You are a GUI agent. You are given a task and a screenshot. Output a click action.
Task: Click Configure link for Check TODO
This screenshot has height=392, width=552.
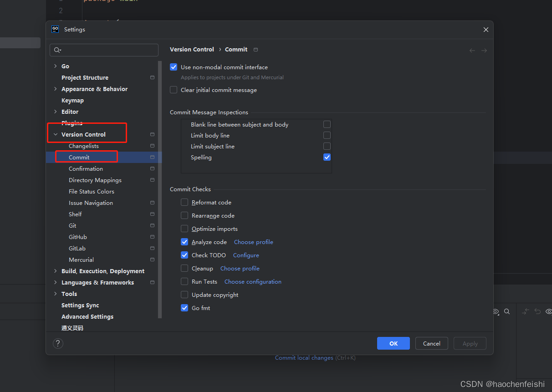point(246,255)
